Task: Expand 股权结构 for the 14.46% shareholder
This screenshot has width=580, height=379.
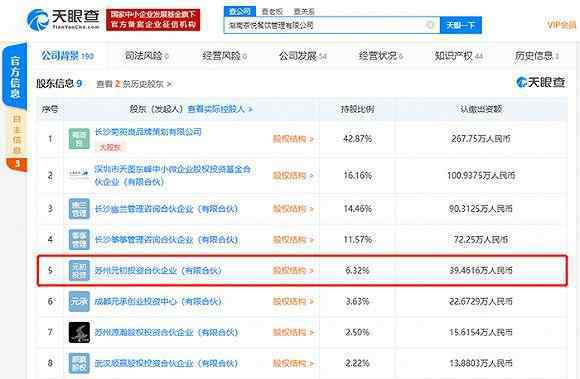Action: pos(293,209)
